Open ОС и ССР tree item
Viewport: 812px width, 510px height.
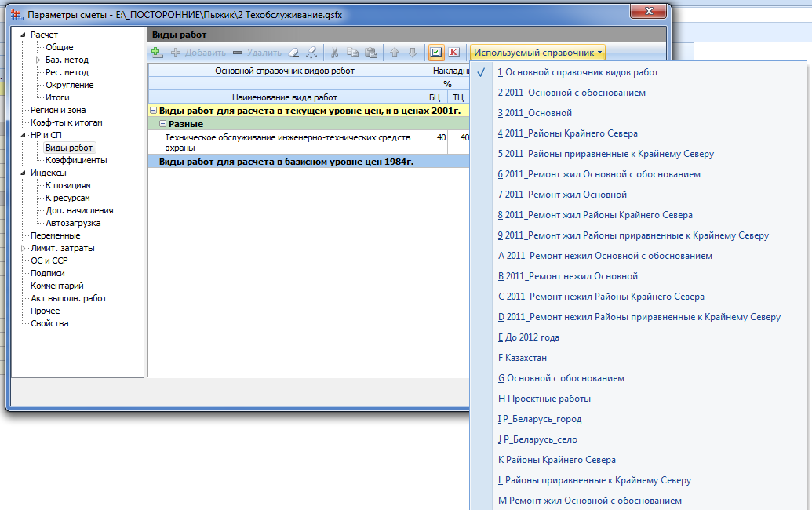pyautogui.click(x=49, y=260)
